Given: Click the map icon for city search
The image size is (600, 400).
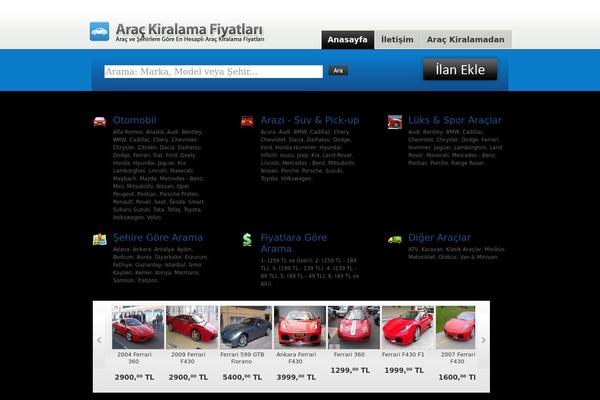Looking at the screenshot, I should (x=99, y=239).
